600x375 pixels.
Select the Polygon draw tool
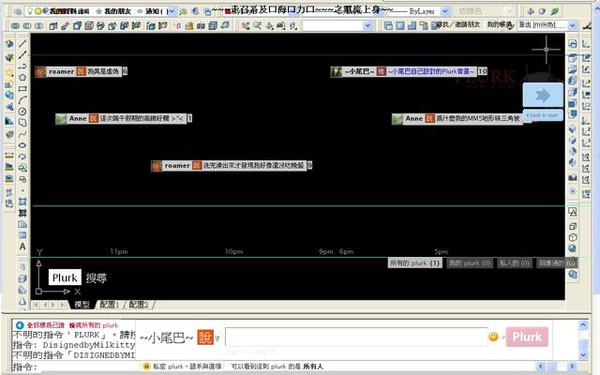click(23, 78)
